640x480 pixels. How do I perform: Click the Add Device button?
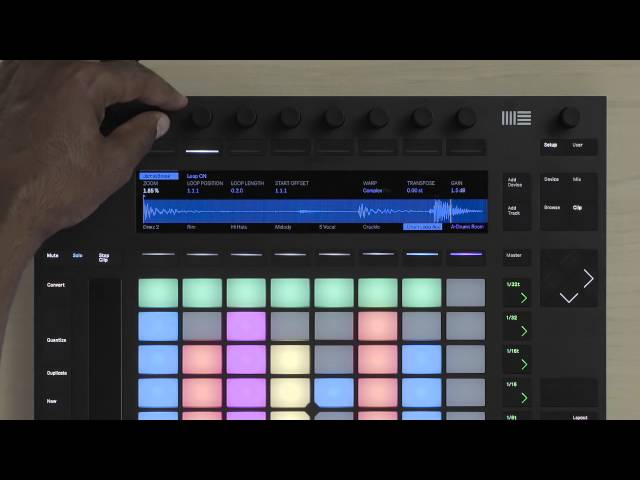(515, 182)
